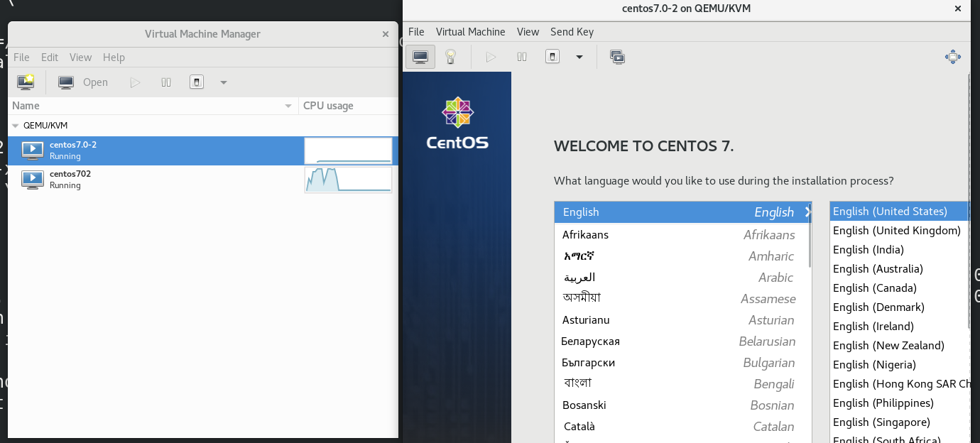This screenshot has width=980, height=443.
Task: Select English (Hong Kong SAR) locale
Action: click(x=900, y=384)
